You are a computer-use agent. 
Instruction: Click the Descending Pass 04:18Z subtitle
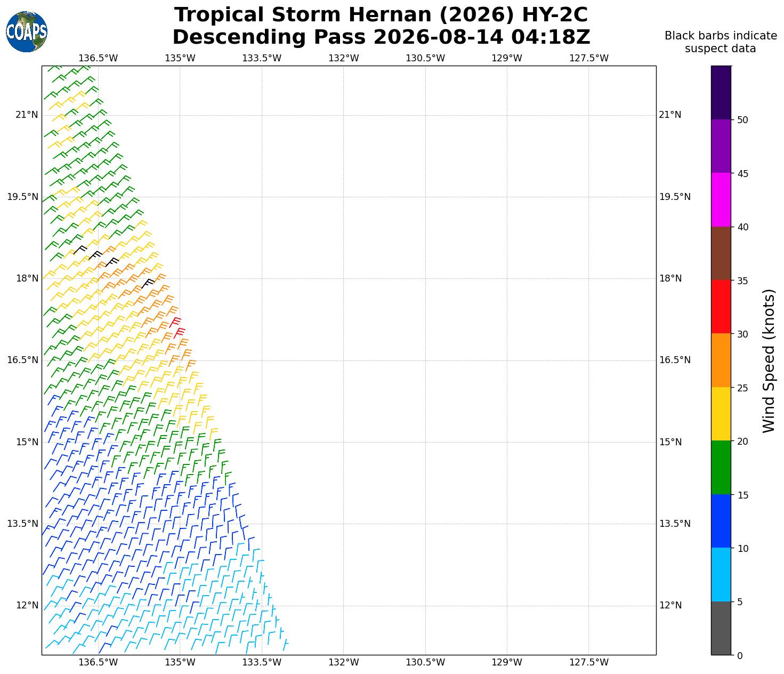coord(381,37)
